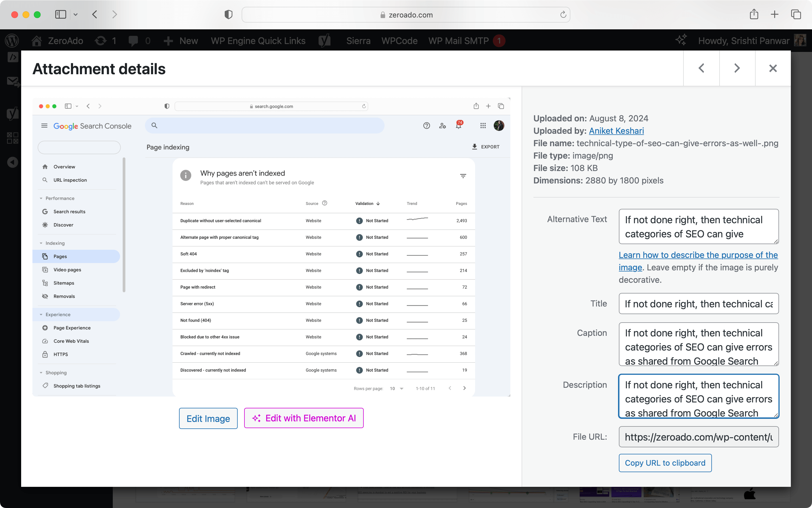Open Howdy Srishti Panwar account menu

pos(752,41)
